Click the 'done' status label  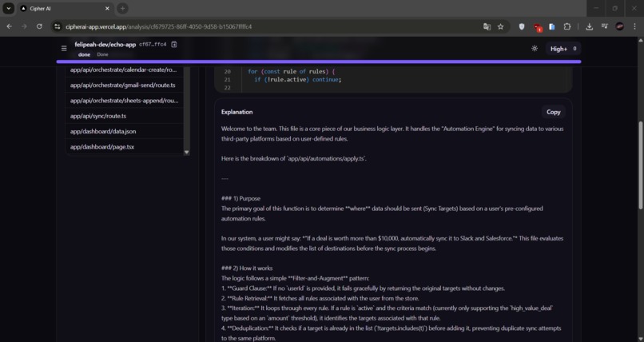point(84,54)
